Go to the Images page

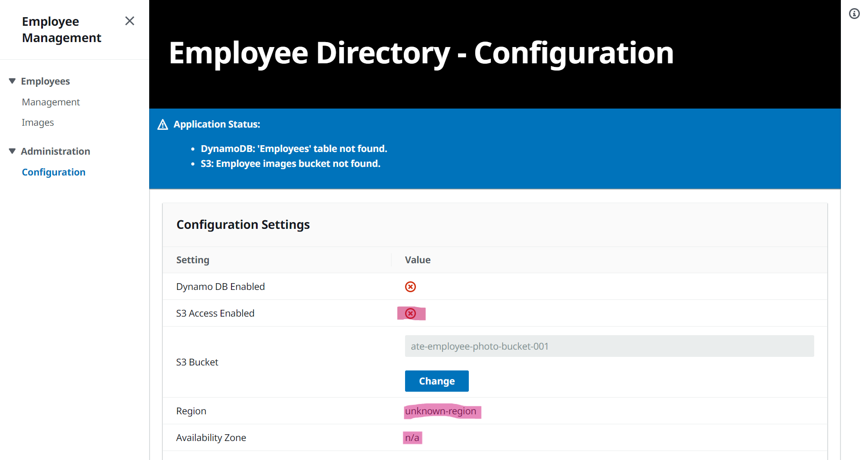38,123
